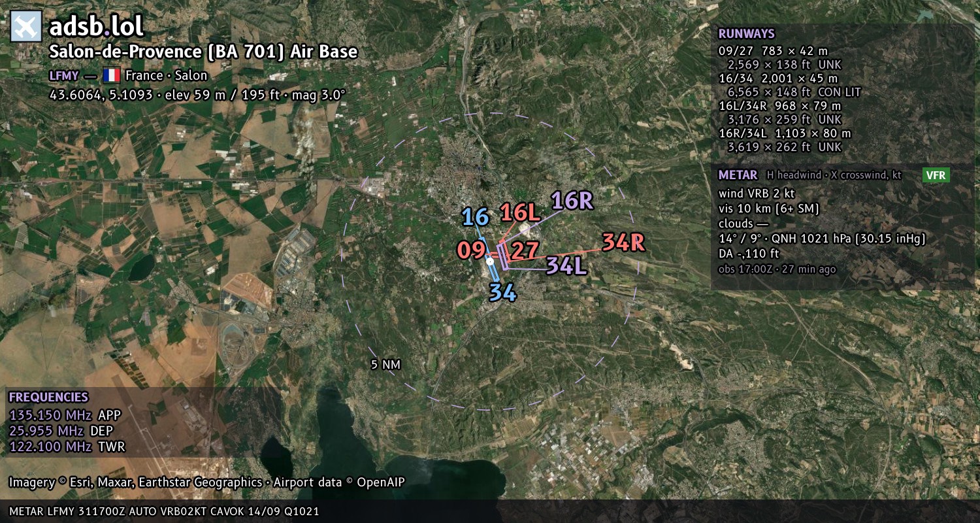Click the 6,565 × 148 ft CON LIT line

click(794, 92)
